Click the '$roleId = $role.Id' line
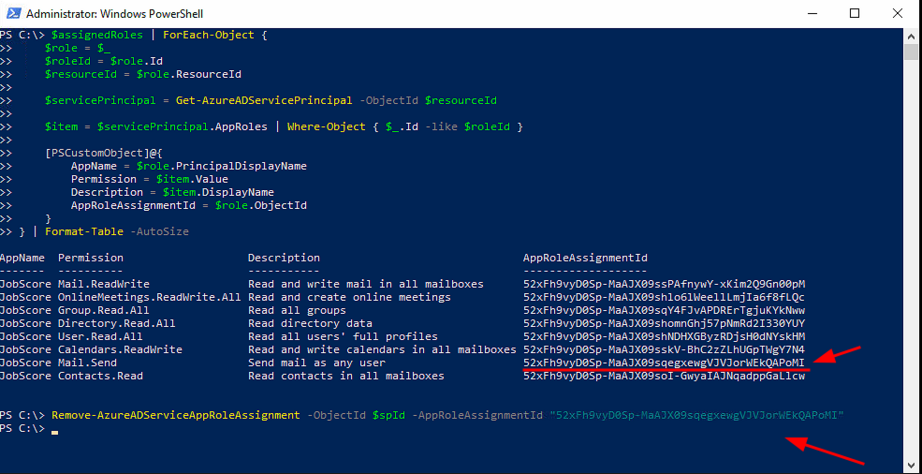The height and width of the screenshot is (474, 922). pyautogui.click(x=103, y=61)
